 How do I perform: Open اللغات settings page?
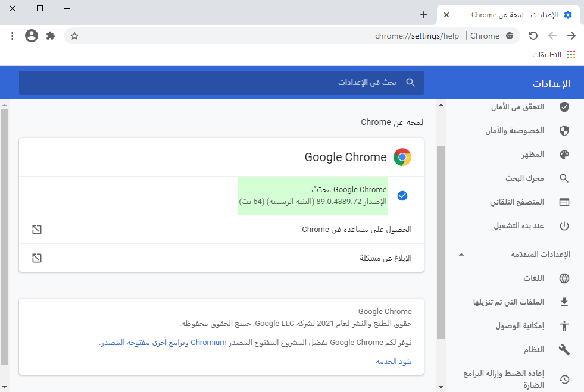(534, 278)
